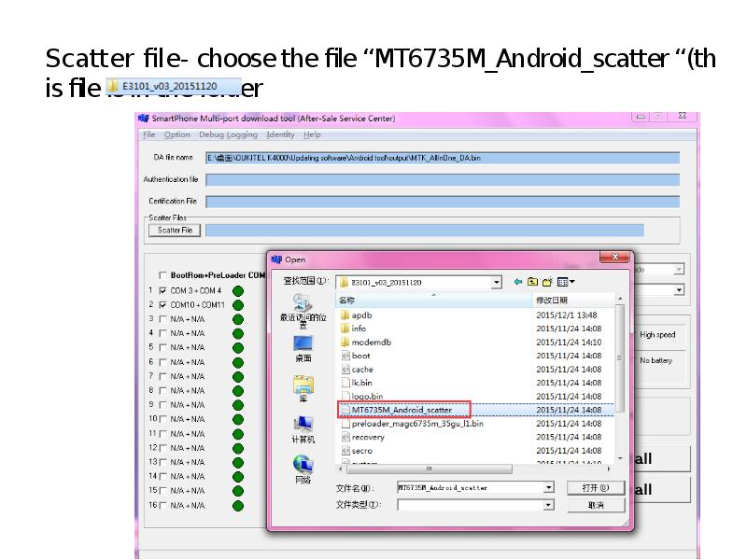The width and height of the screenshot is (747, 560).
Task: Click the Scatter File button
Action: pos(175,231)
